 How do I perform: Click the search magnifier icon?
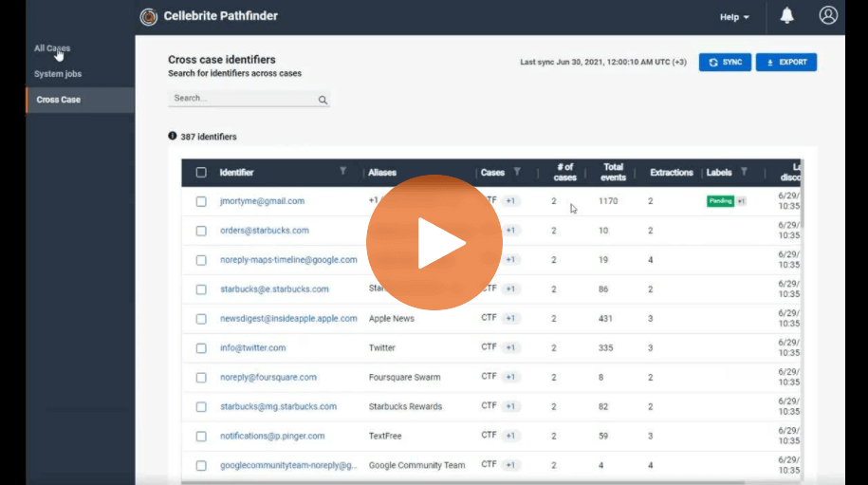tap(323, 100)
